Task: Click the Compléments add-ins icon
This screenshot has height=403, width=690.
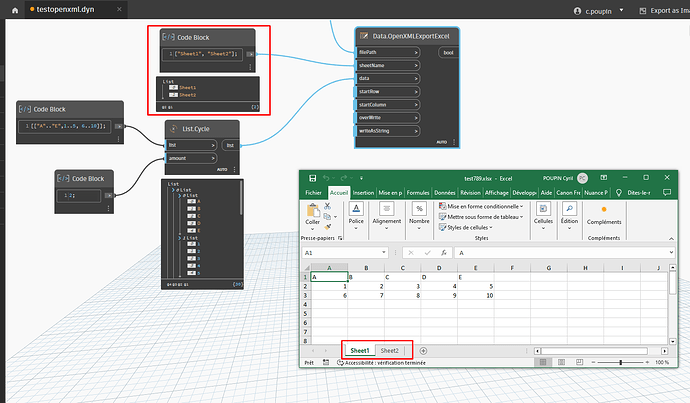Action: pos(604,210)
